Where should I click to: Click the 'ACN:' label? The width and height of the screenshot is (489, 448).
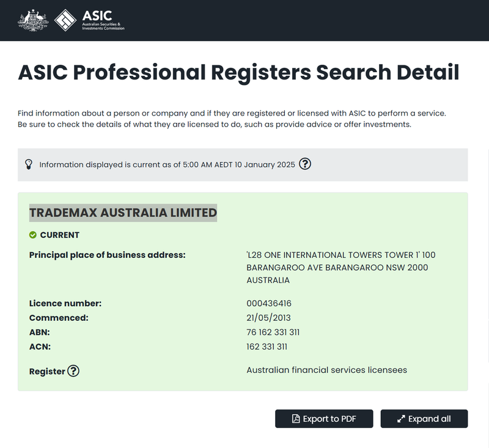click(40, 347)
